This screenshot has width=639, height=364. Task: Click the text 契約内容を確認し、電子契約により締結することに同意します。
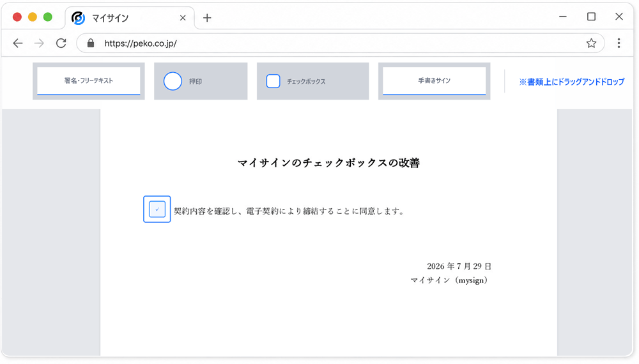[x=289, y=211]
